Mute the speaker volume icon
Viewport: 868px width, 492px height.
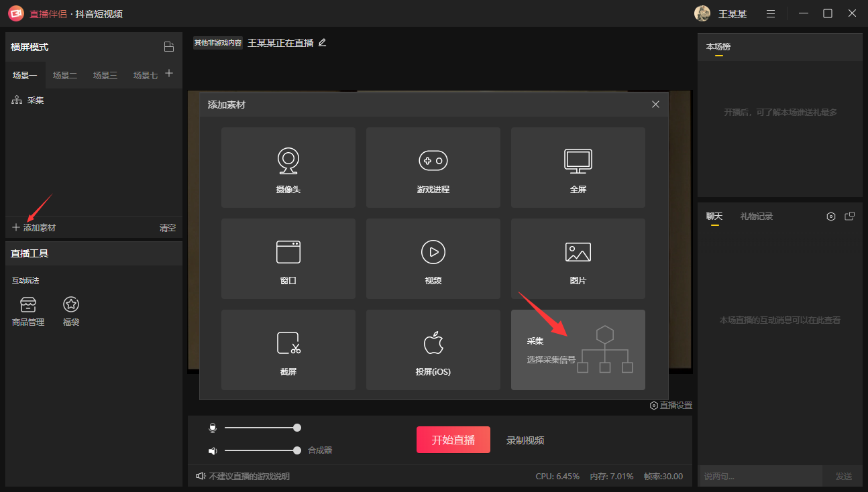(213, 450)
